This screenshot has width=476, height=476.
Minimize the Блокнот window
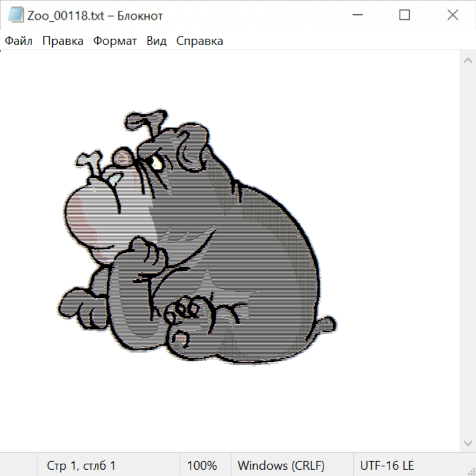click(356, 15)
